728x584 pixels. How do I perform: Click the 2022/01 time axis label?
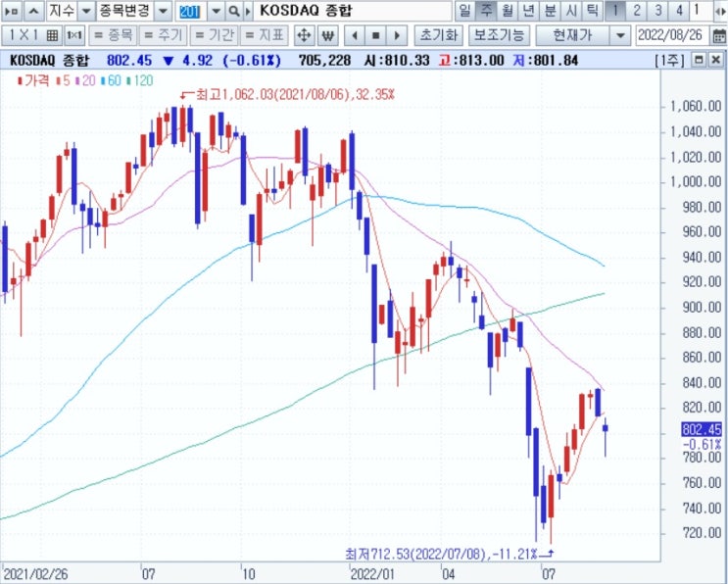click(372, 574)
